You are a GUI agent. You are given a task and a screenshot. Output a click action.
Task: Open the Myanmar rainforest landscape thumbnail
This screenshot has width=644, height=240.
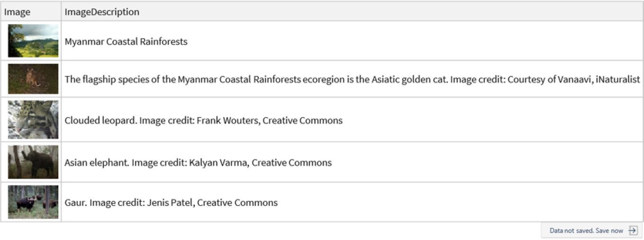33,41
